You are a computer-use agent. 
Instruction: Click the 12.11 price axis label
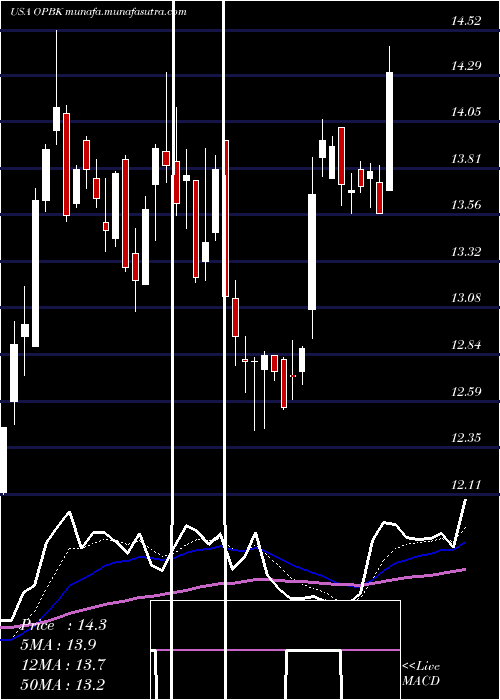coord(466,484)
